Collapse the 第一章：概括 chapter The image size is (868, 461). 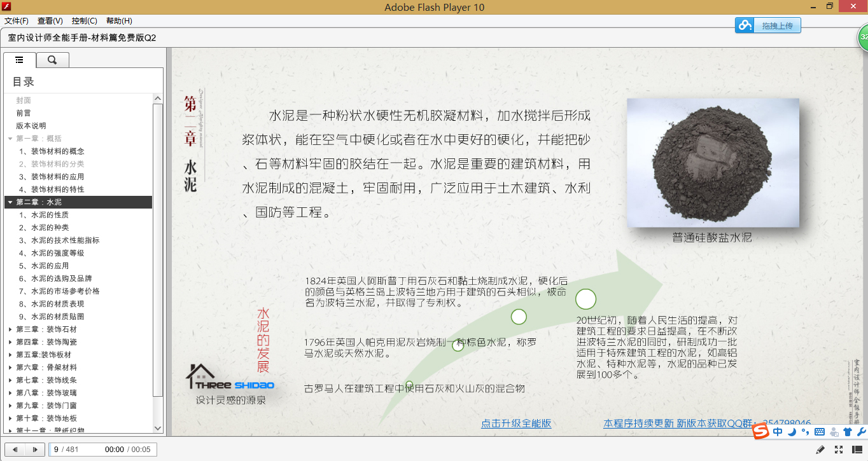click(x=10, y=139)
